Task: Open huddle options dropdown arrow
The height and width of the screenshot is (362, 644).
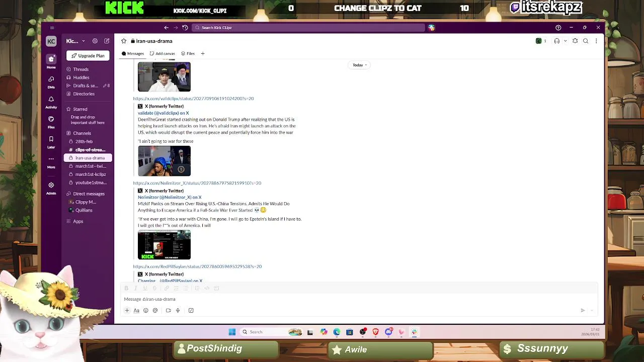Action: pos(565,41)
